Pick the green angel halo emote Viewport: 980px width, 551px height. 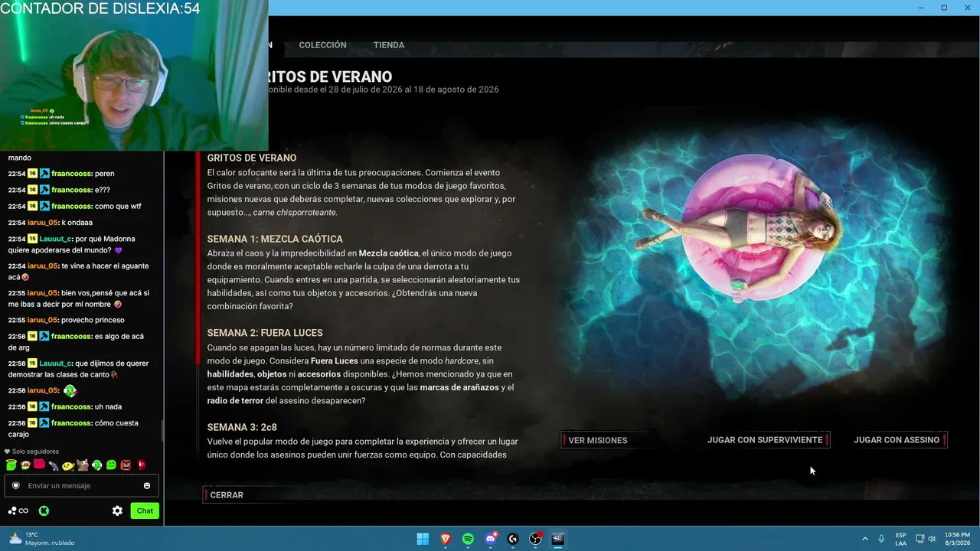[x=11, y=465]
